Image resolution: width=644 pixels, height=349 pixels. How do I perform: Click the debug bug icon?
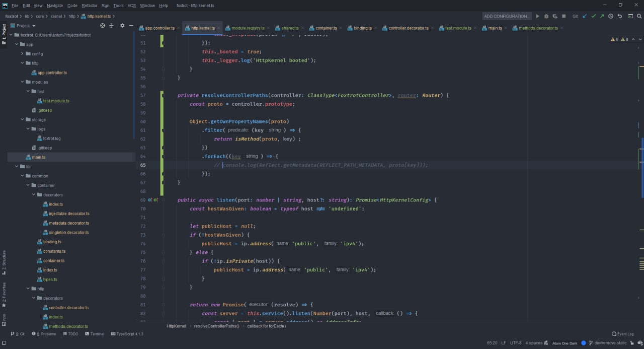click(x=546, y=16)
